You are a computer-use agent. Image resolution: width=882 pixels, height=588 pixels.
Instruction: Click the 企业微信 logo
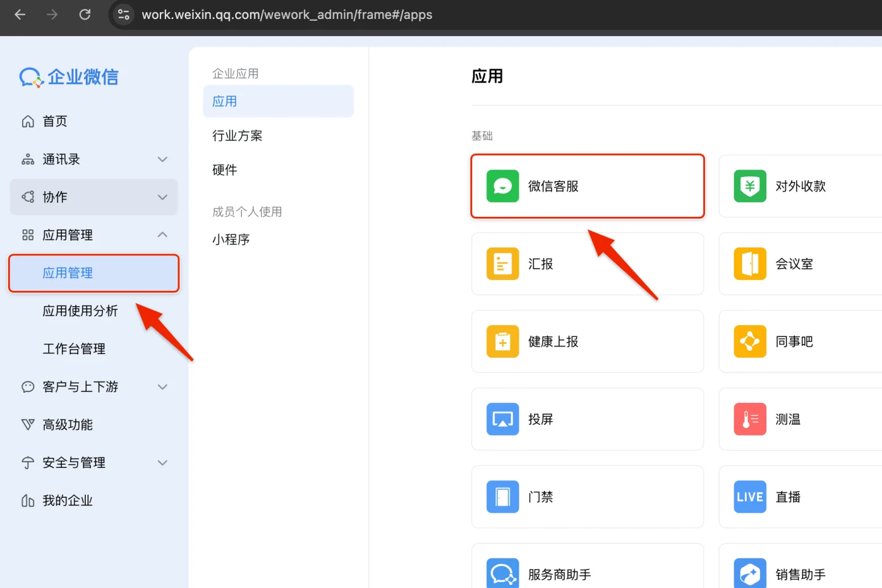(x=69, y=77)
